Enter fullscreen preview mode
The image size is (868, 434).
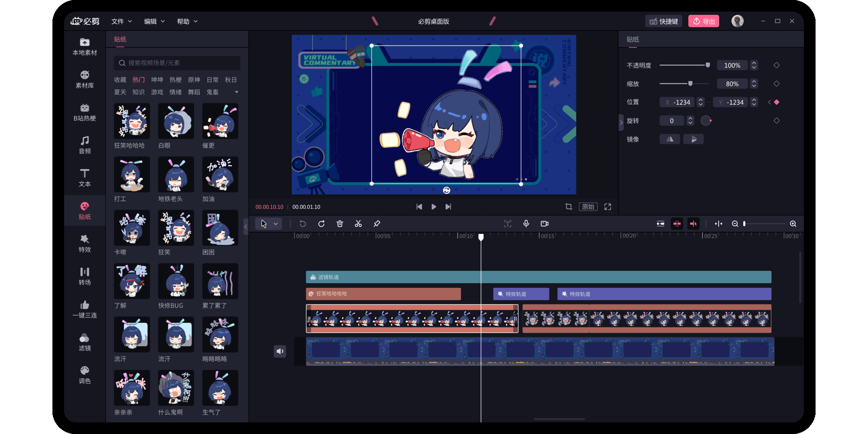[x=608, y=207]
